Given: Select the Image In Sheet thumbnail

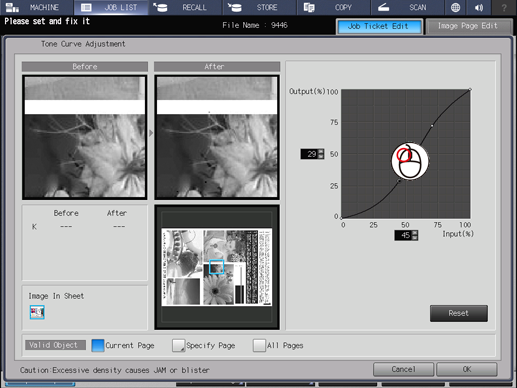Looking at the screenshot, I should 37,312.
